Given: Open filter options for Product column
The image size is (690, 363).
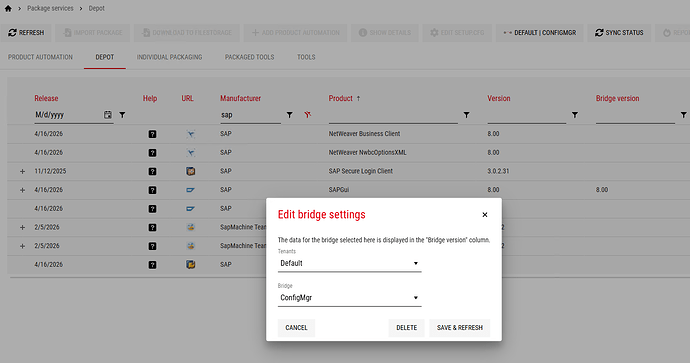Looking at the screenshot, I should [x=466, y=115].
